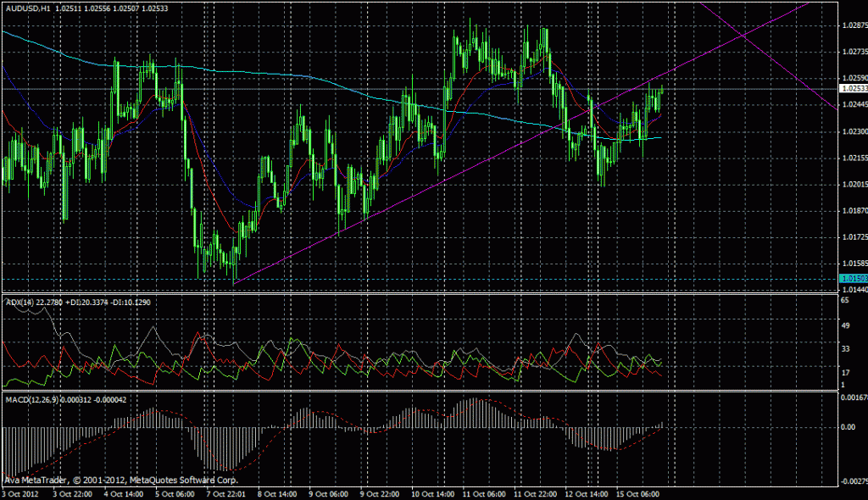Select the cyan 1.01503 price level tag
868x500 pixels.
point(852,278)
